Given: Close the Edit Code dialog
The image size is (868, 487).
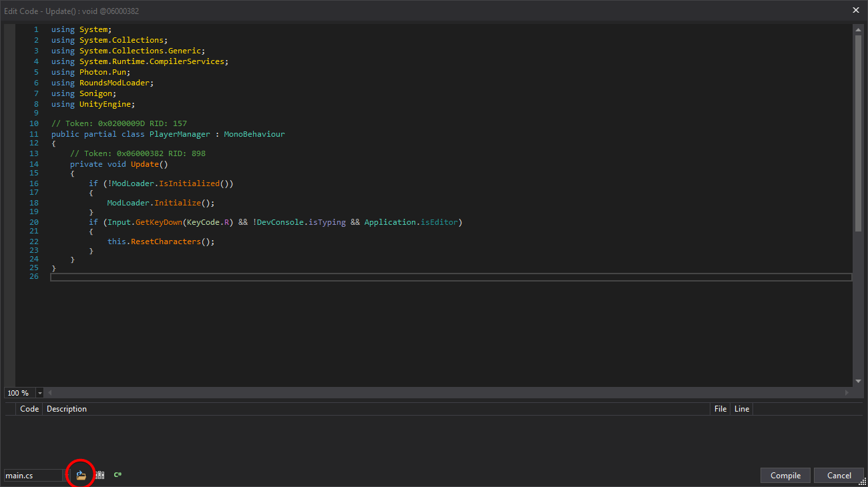Looking at the screenshot, I should [857, 10].
